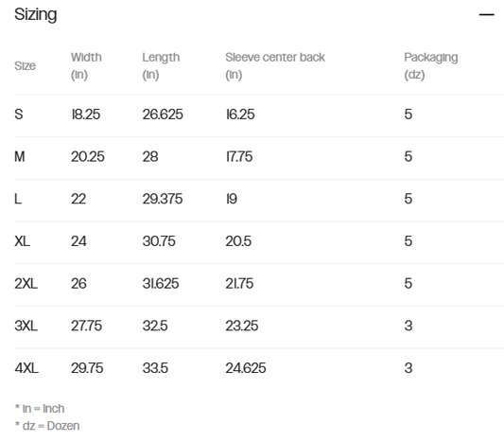Click the Sizing section heading
504x442 pixels.
click(x=36, y=15)
